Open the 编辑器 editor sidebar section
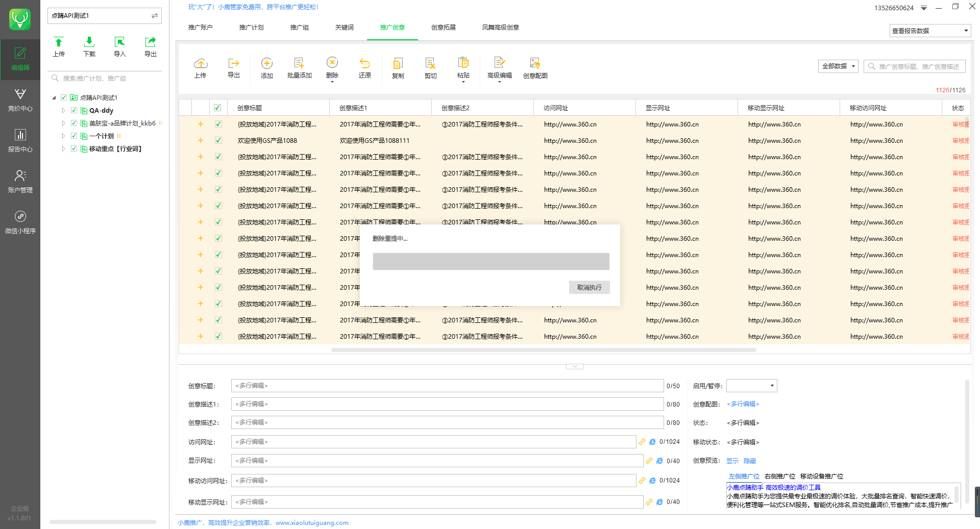This screenshot has height=529, width=980. pyautogui.click(x=20, y=59)
